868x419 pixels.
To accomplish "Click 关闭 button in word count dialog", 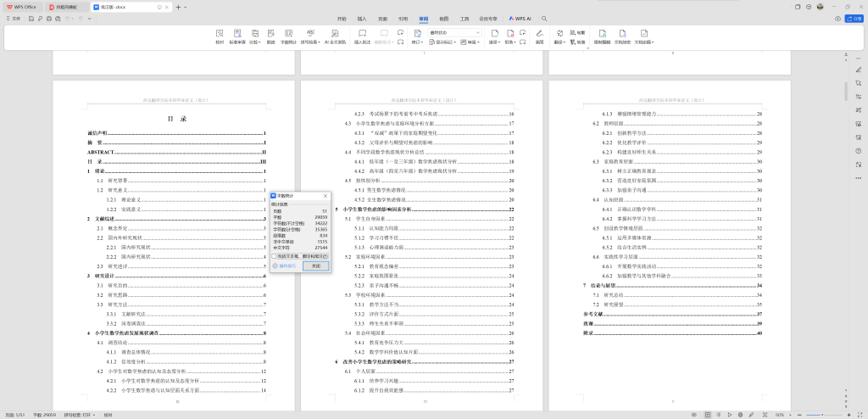I will click(315, 265).
